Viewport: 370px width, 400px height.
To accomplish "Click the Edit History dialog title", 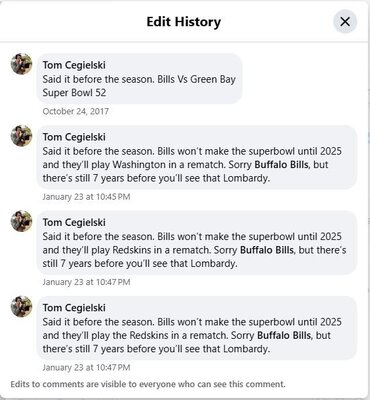I will point(184,22).
